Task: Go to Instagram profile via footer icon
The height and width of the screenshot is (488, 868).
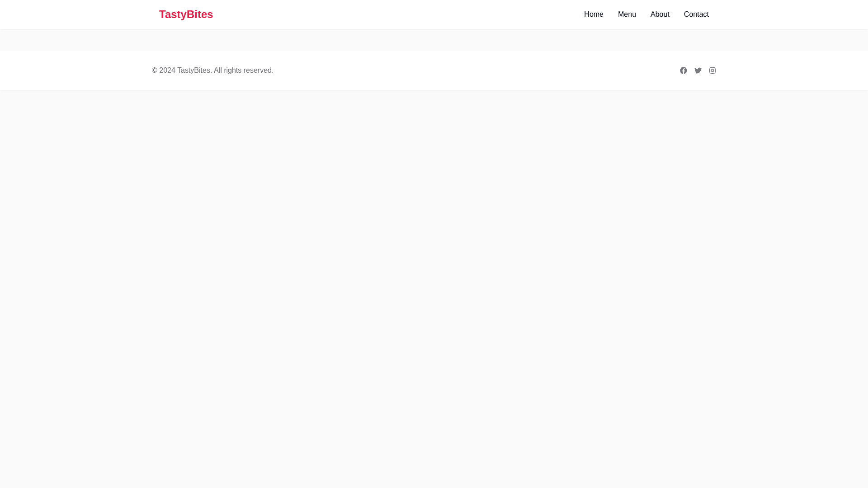Action: pyautogui.click(x=712, y=70)
